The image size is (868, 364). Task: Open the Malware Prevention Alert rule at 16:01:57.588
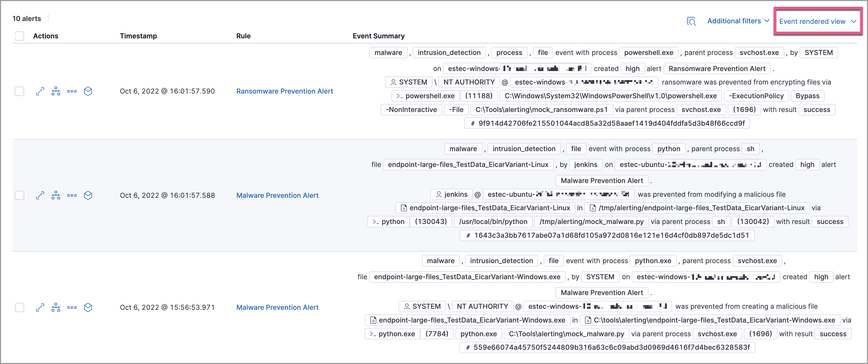point(277,195)
